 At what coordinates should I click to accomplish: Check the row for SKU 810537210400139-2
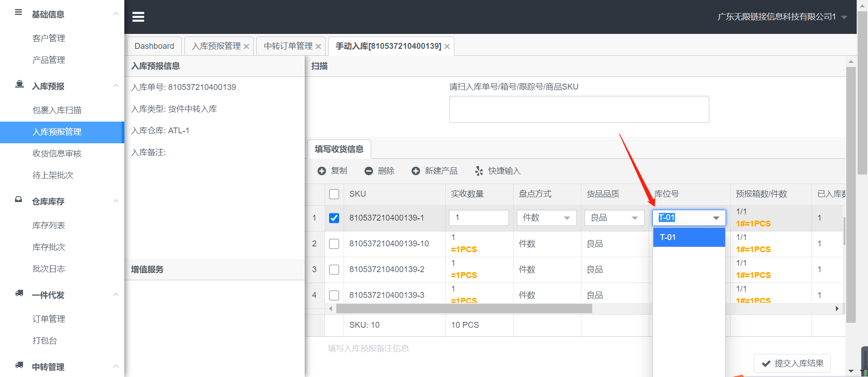coord(334,269)
